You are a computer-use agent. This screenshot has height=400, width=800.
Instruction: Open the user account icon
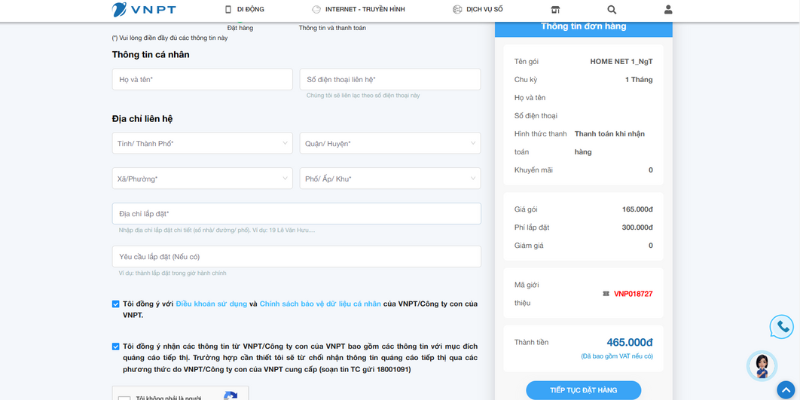(668, 9)
